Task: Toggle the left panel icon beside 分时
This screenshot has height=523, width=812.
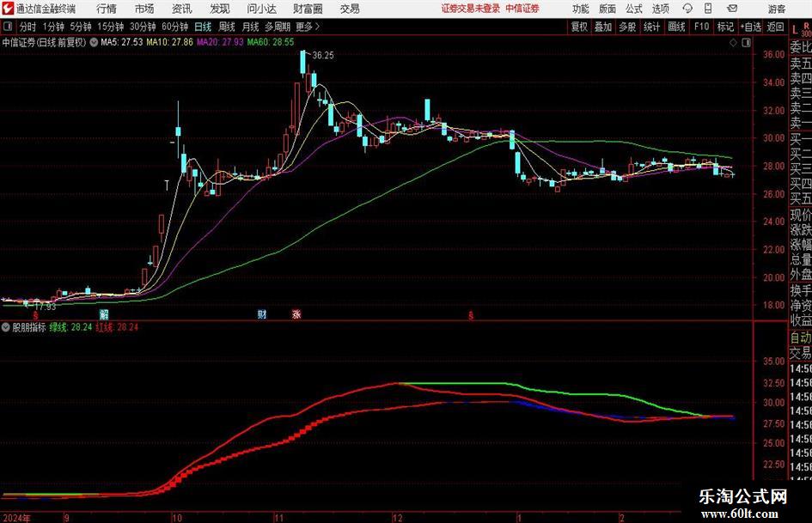Action: point(8,27)
